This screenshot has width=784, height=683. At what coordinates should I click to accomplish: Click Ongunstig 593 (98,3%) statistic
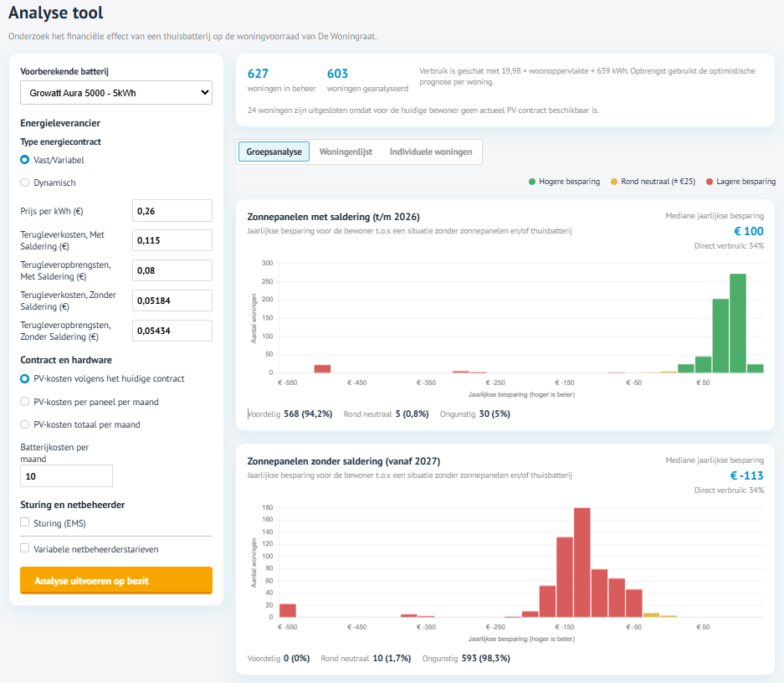pos(466,659)
